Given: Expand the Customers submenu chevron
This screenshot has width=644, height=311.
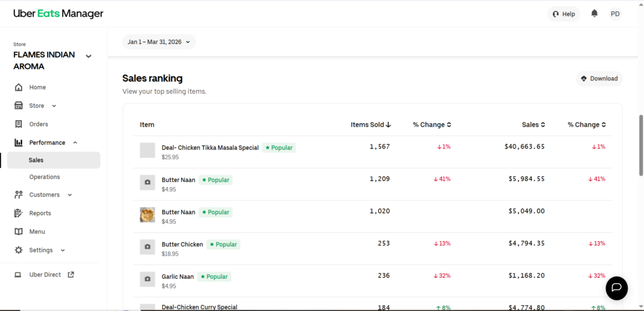Looking at the screenshot, I should click(x=70, y=195).
